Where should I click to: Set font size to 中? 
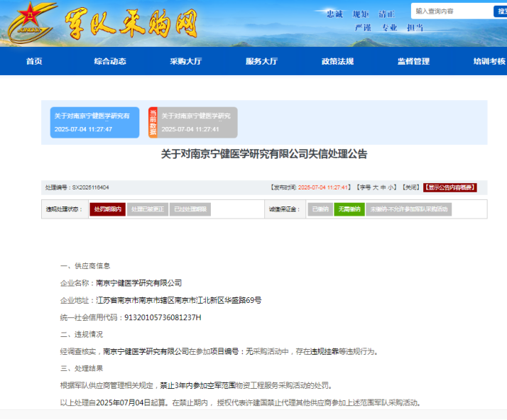[x=383, y=187]
